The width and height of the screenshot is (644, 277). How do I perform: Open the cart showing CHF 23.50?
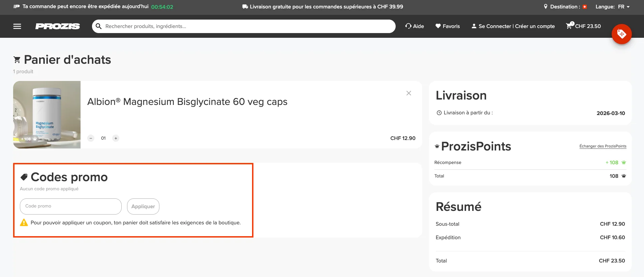(x=583, y=26)
